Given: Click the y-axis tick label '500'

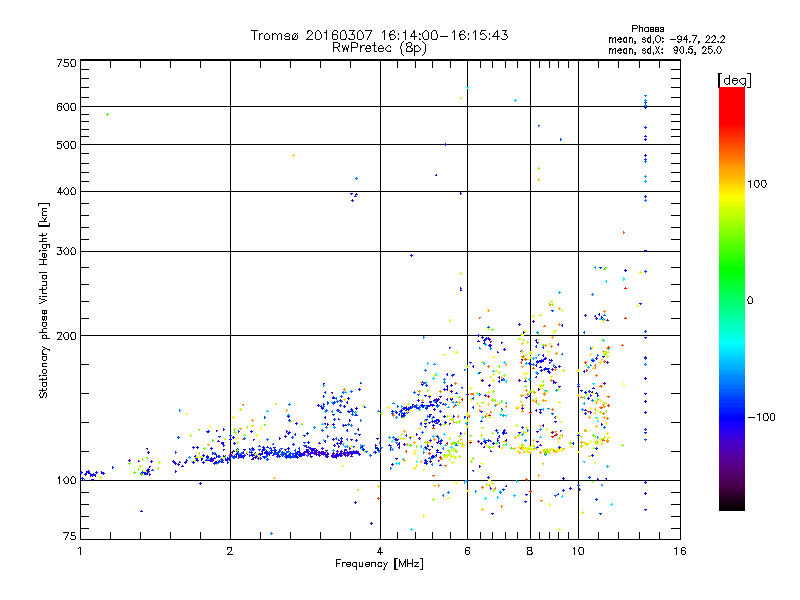Looking at the screenshot, I should (x=67, y=145).
